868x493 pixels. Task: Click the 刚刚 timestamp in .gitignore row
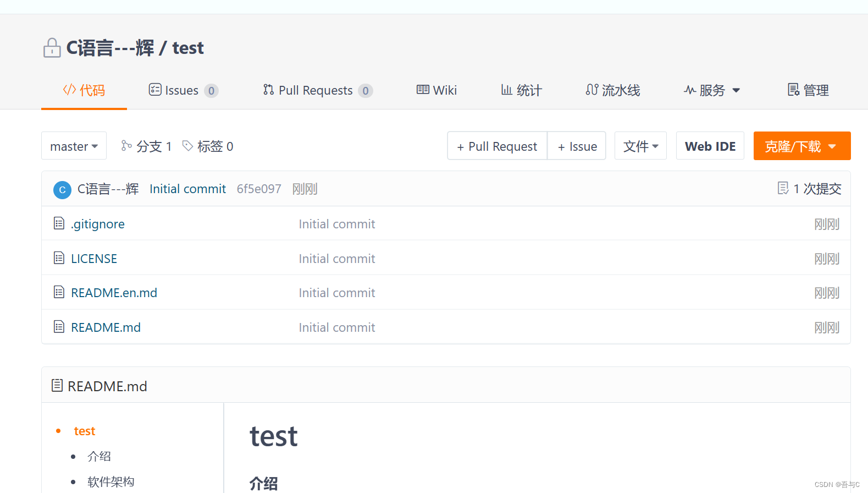tap(827, 224)
